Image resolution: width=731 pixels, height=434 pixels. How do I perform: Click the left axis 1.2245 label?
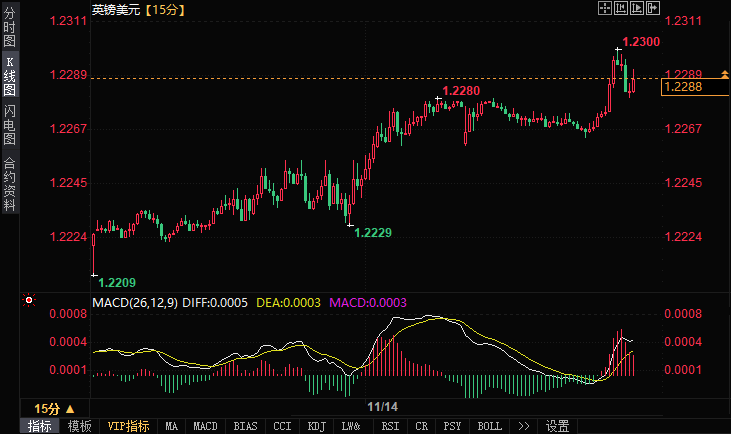tap(69, 183)
